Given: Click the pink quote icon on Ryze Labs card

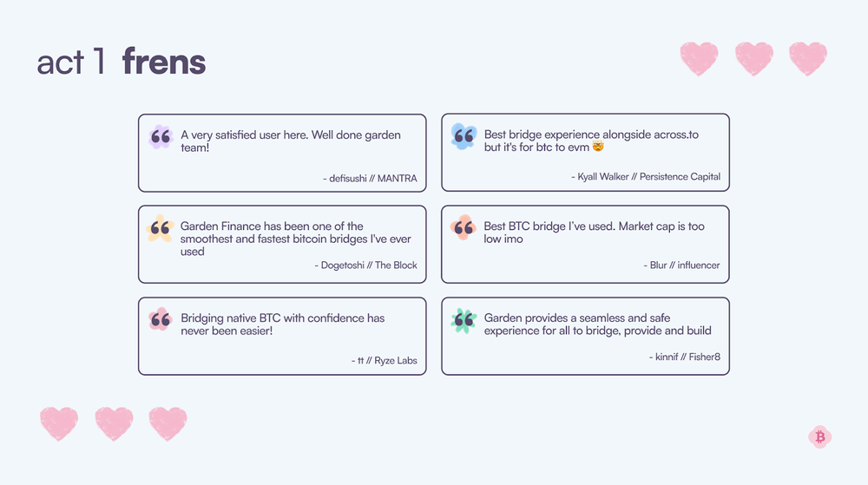Looking at the screenshot, I should click(160, 319).
